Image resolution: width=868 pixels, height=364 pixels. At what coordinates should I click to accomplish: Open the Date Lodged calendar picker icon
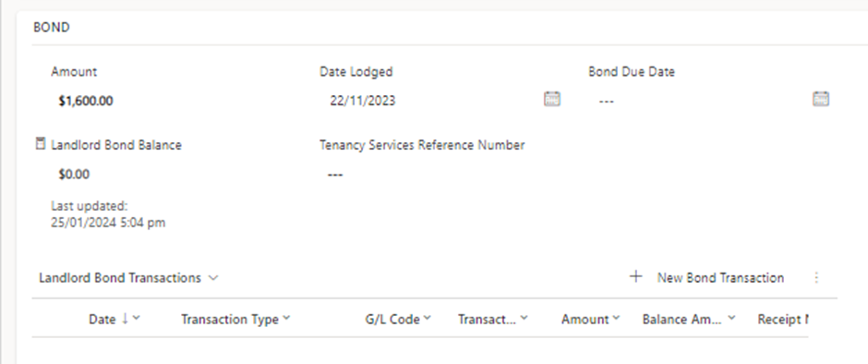click(552, 99)
